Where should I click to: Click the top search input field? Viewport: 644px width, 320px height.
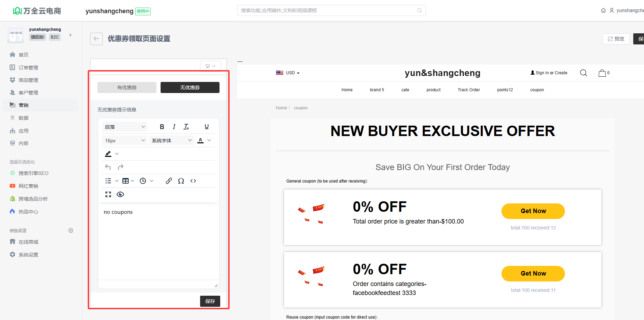[x=328, y=10]
